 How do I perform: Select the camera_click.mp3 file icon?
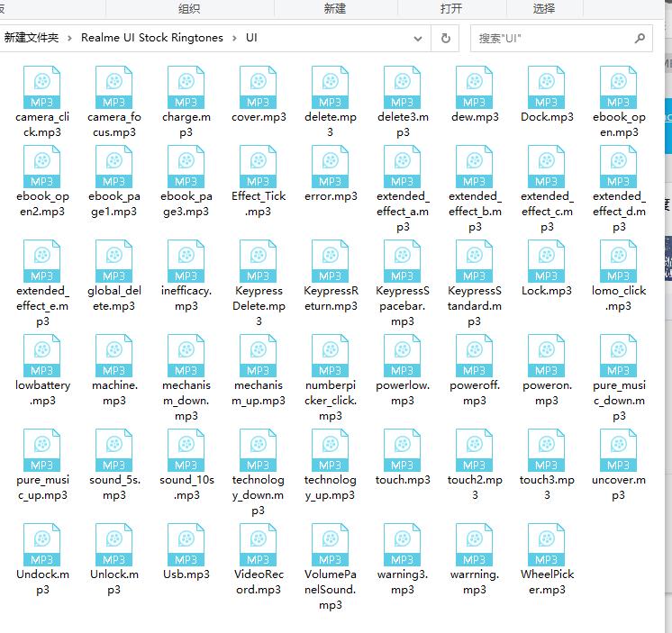coord(42,87)
